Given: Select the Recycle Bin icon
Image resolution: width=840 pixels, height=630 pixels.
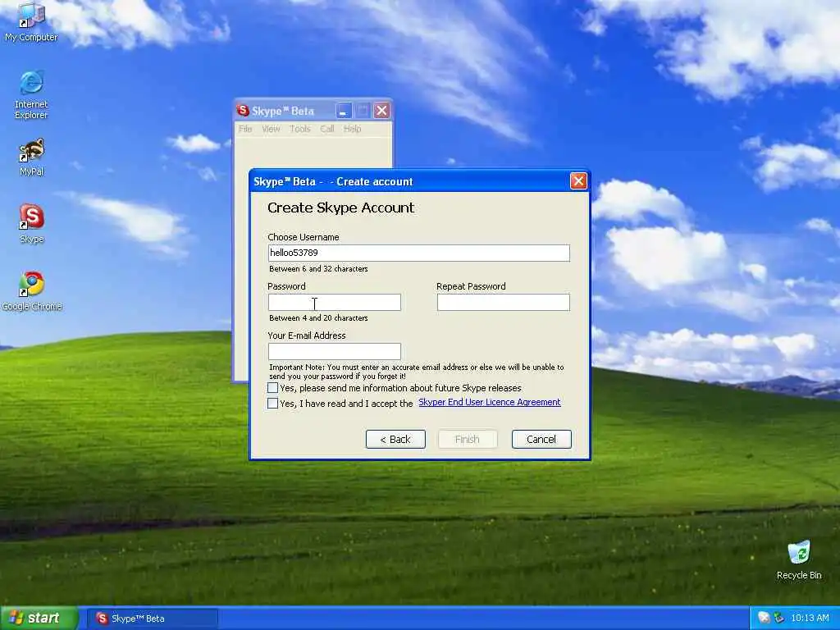Looking at the screenshot, I should pyautogui.click(x=799, y=559).
